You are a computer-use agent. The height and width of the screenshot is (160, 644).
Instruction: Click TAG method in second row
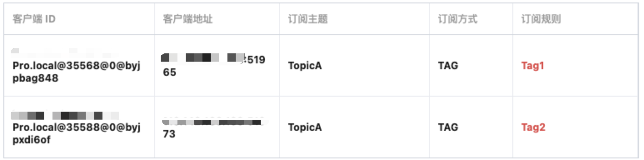pyautogui.click(x=448, y=127)
